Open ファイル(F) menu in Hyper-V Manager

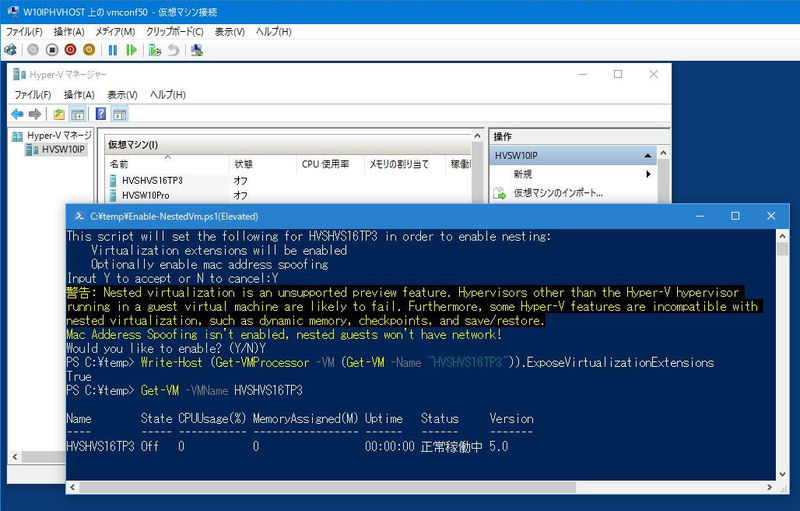(x=33, y=95)
